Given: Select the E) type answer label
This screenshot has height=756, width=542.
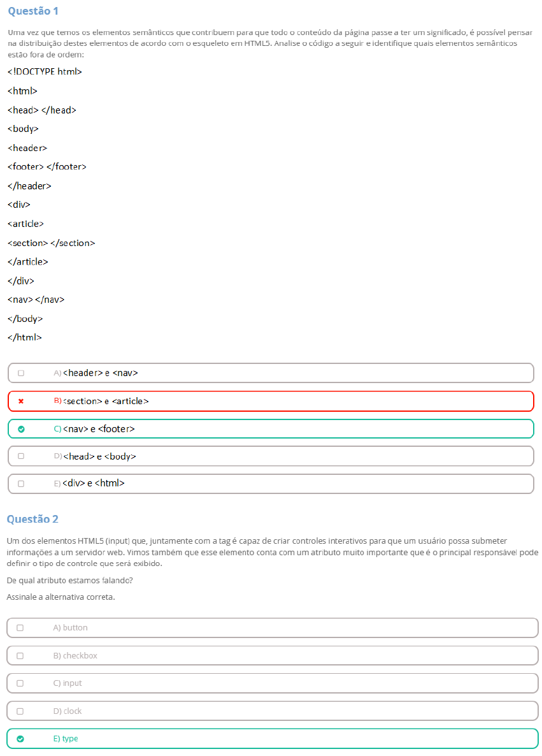Looking at the screenshot, I should (66, 739).
